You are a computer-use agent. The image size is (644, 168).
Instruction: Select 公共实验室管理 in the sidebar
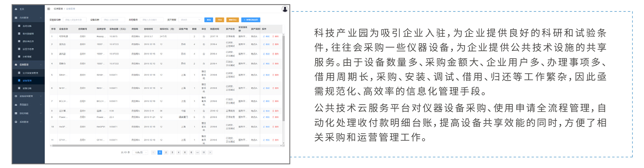(x=30, y=73)
